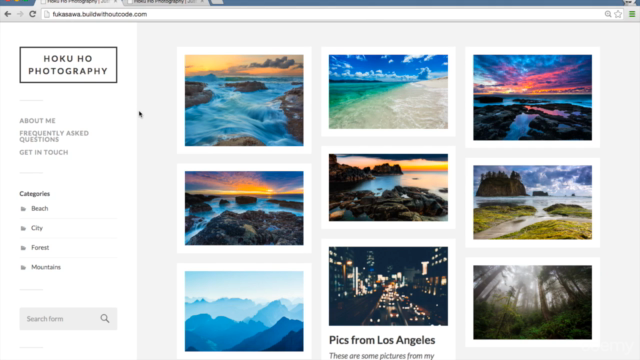Click the folder icon beside Mountains
Viewport: 640px width, 360px height.
point(23,268)
